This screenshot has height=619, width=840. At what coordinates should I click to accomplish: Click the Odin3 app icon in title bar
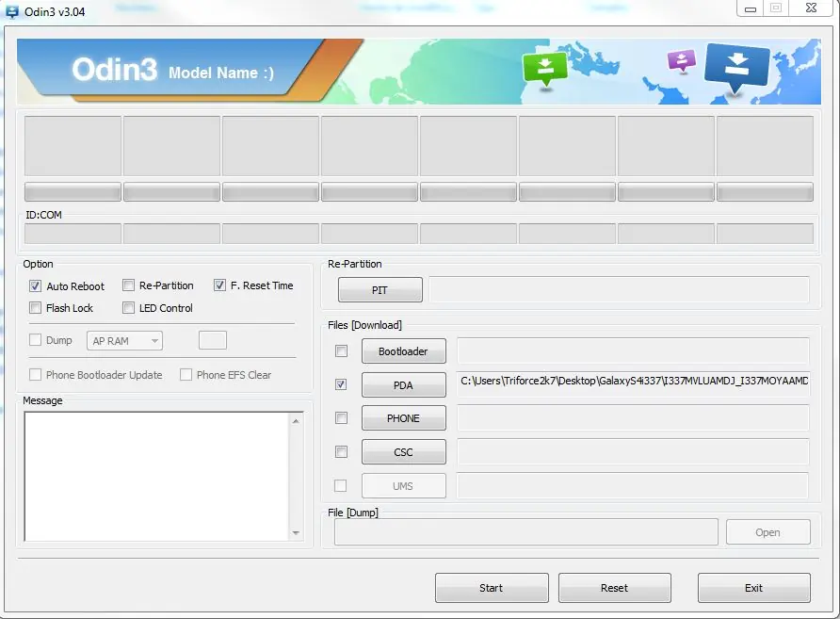(11, 11)
